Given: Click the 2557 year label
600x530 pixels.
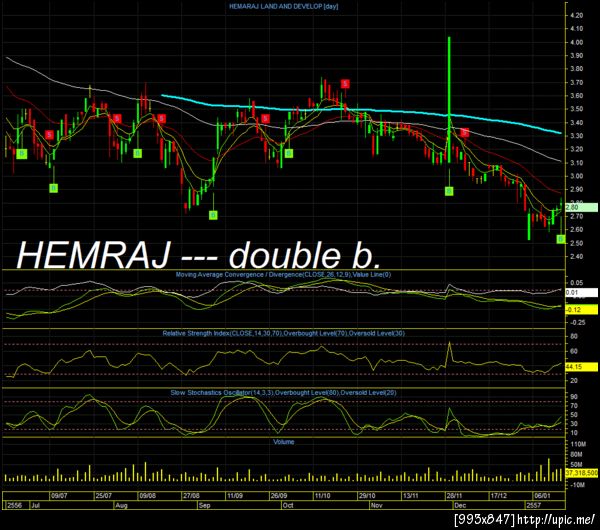Looking at the screenshot, I should click(533, 505).
